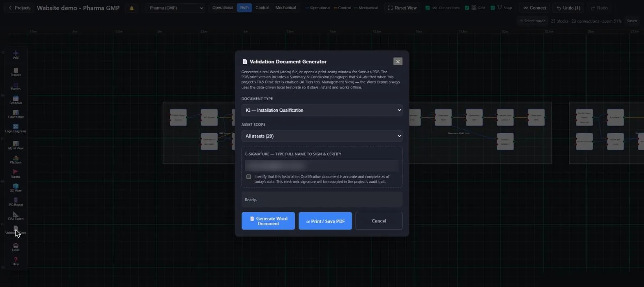Open Help from the sidebar
Screen dimensions: 644x287
click(x=16, y=261)
